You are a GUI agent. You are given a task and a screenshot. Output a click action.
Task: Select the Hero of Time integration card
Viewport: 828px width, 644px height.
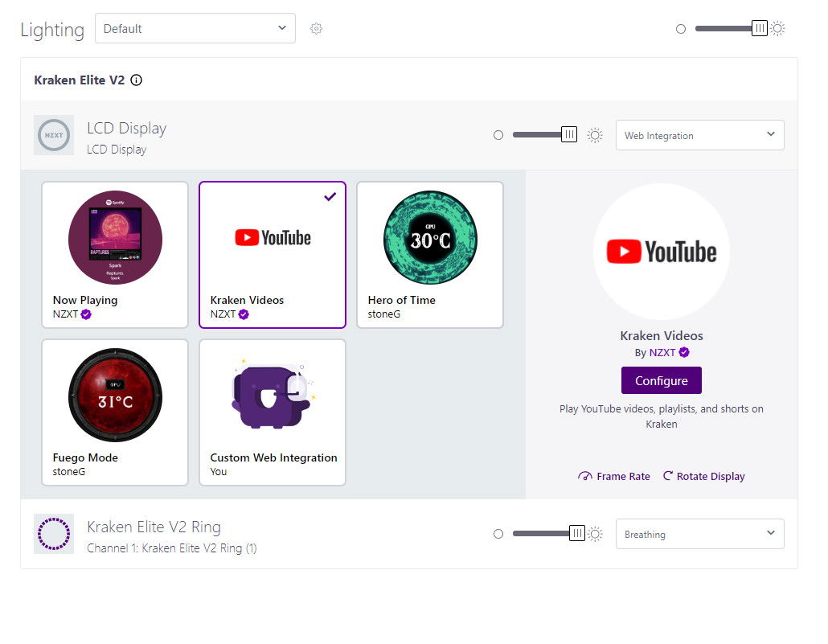coord(430,255)
